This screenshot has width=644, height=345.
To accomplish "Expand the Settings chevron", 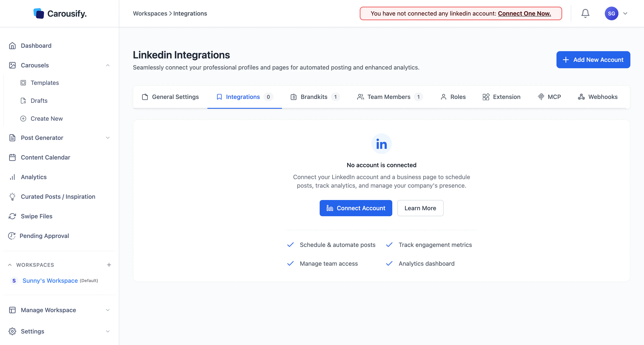I will 108,331.
